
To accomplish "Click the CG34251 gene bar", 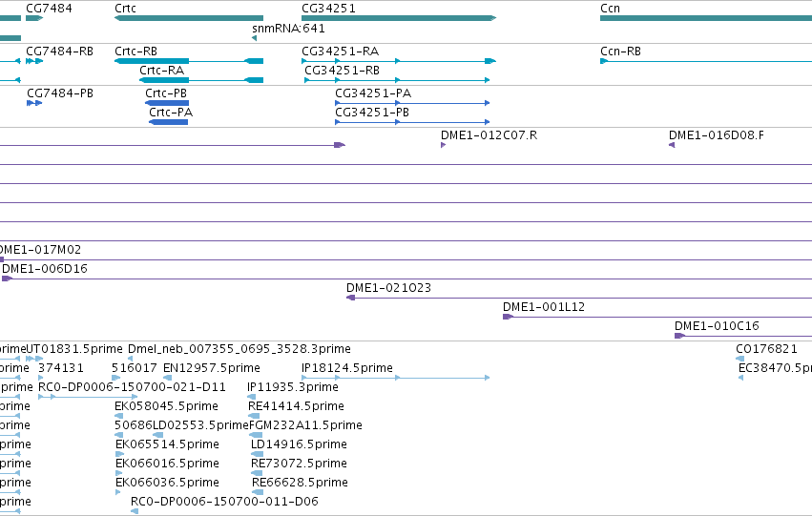I will tap(399, 18).
